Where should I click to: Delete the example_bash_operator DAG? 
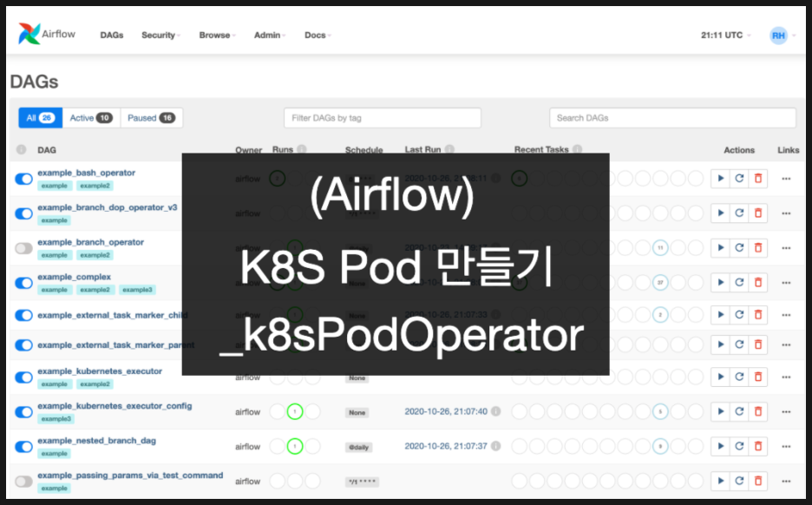(x=758, y=179)
